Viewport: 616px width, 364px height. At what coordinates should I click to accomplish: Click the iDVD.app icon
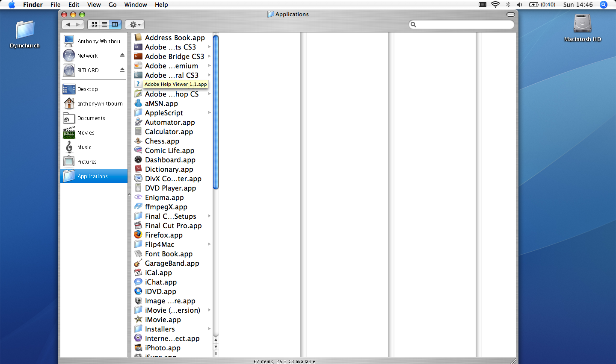click(x=138, y=291)
